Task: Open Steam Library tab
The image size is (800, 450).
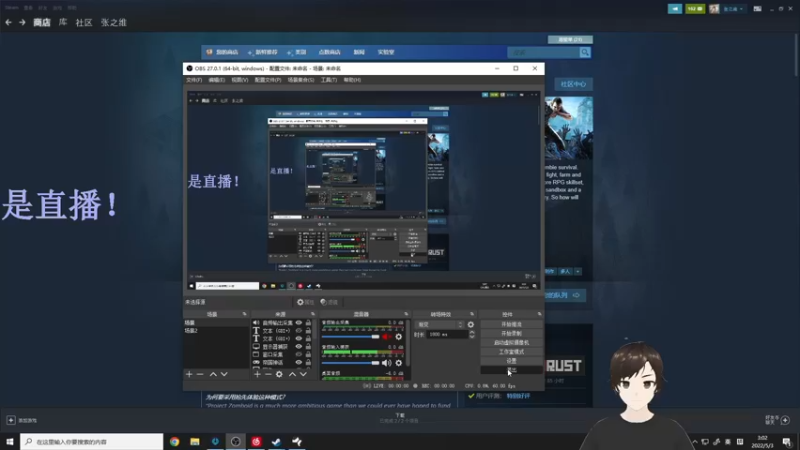Action: coord(63,22)
